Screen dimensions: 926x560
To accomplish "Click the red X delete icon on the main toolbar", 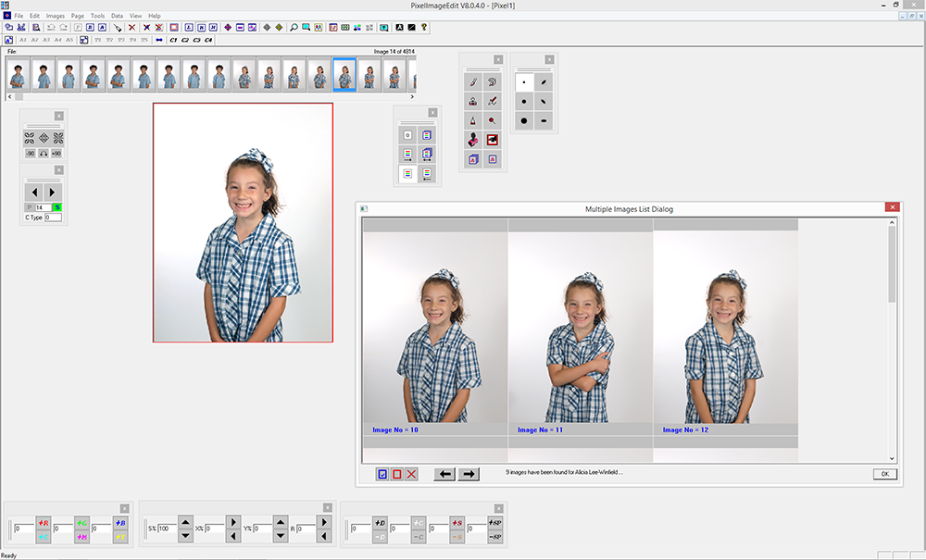I will [132, 26].
